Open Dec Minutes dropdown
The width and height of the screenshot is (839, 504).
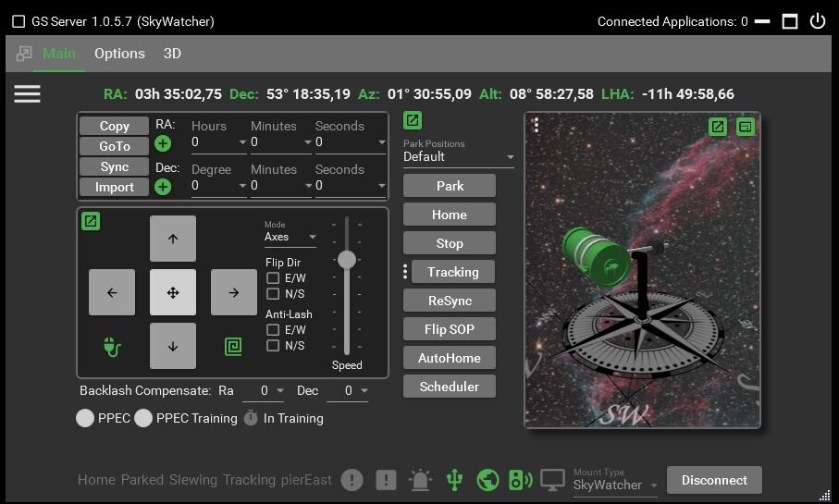(x=281, y=186)
